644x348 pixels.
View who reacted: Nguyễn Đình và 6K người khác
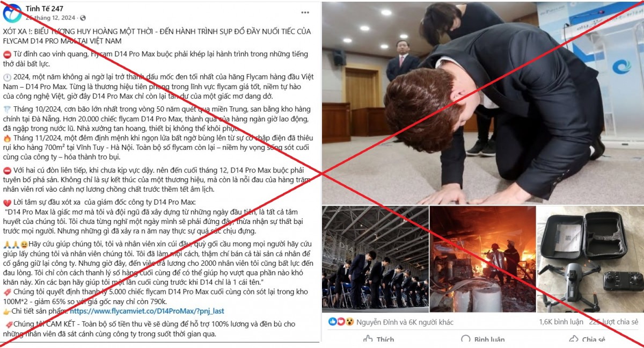click(406, 322)
